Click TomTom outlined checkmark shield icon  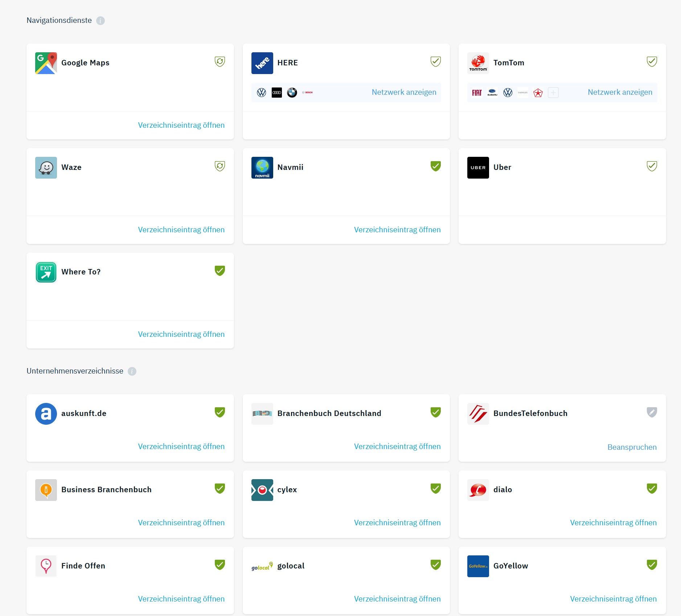652,62
